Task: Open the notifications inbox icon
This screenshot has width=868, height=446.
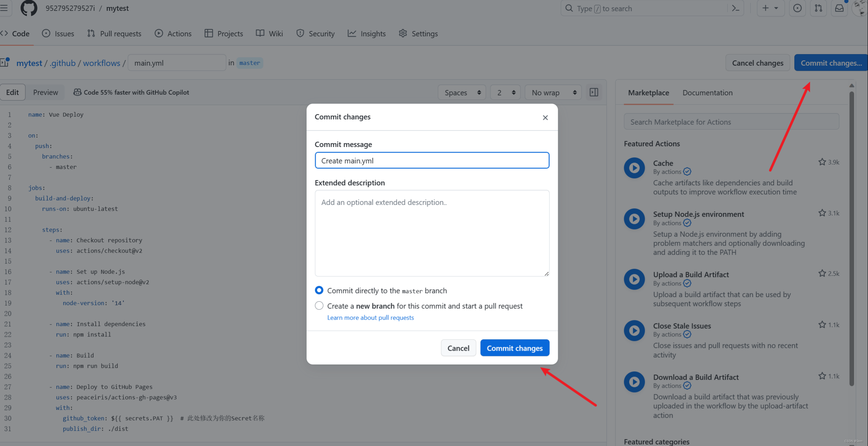Action: 839,8
